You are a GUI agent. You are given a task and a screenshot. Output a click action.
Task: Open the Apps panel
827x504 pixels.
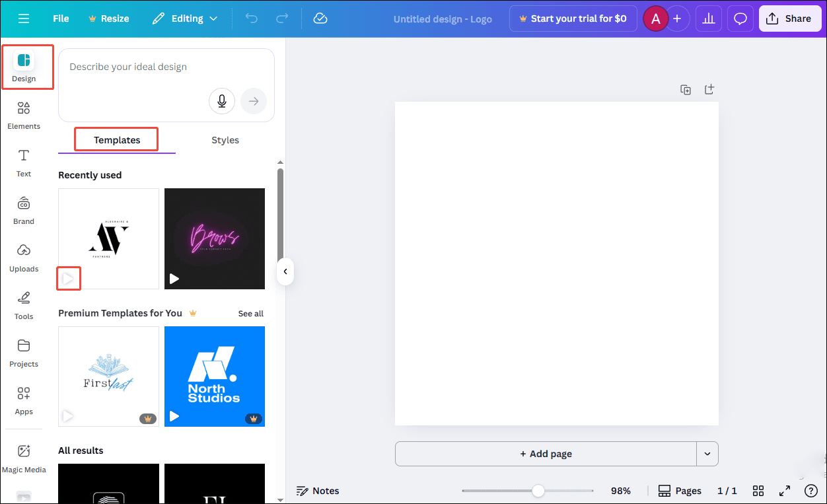click(24, 400)
